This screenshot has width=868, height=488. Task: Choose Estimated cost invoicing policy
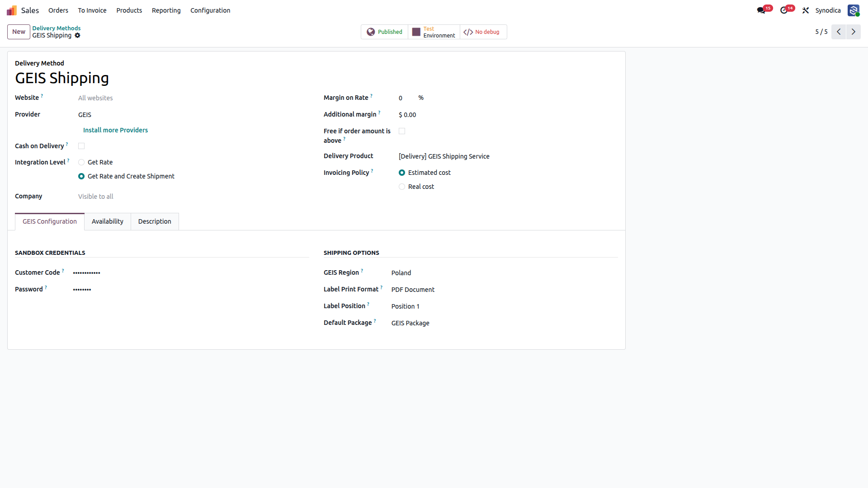pyautogui.click(x=402, y=173)
